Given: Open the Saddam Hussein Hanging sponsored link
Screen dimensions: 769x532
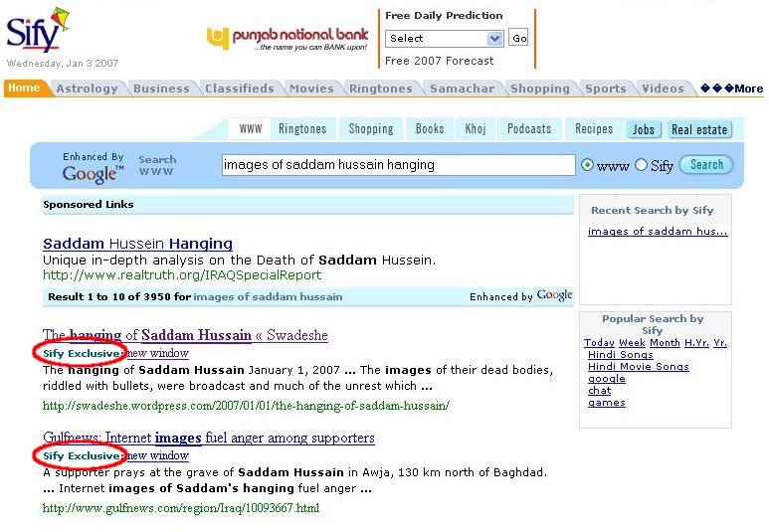Looking at the screenshot, I should click(137, 244).
